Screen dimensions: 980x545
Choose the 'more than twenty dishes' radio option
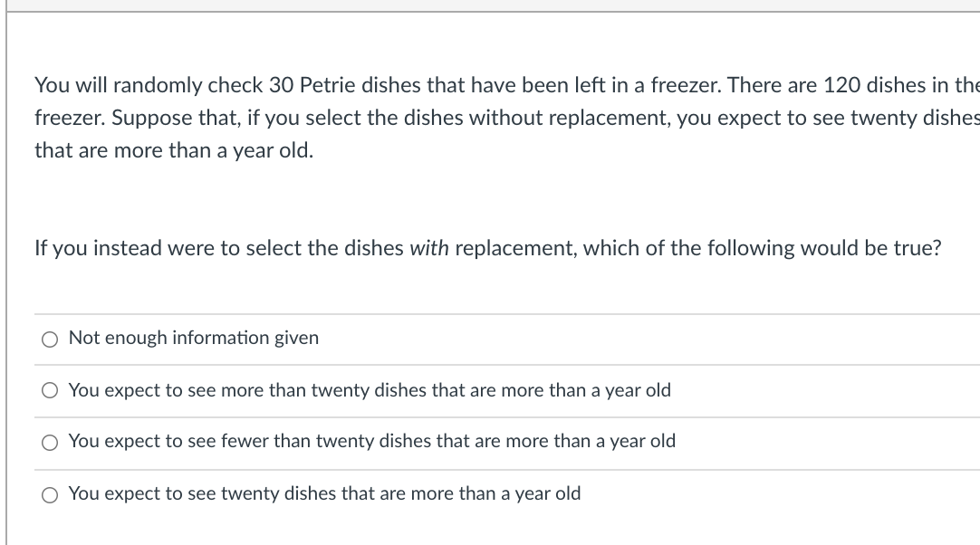50,390
